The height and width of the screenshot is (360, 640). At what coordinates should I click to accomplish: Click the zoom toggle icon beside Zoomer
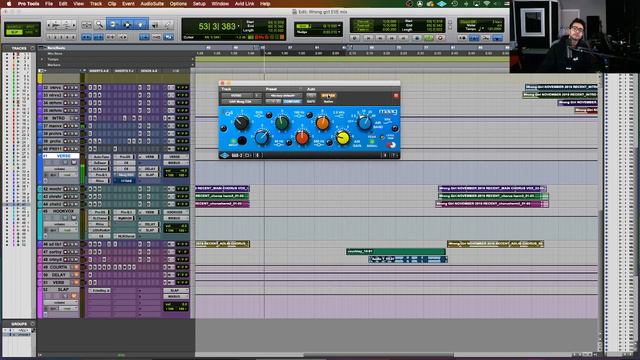(87, 25)
